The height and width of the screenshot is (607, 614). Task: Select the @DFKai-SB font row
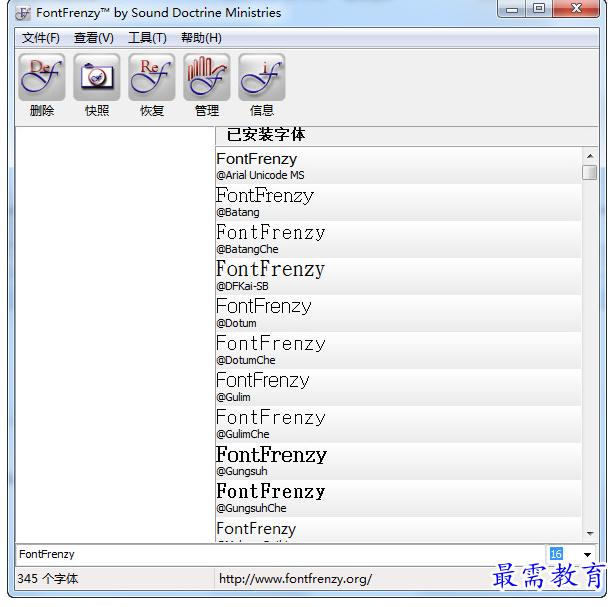click(x=398, y=276)
